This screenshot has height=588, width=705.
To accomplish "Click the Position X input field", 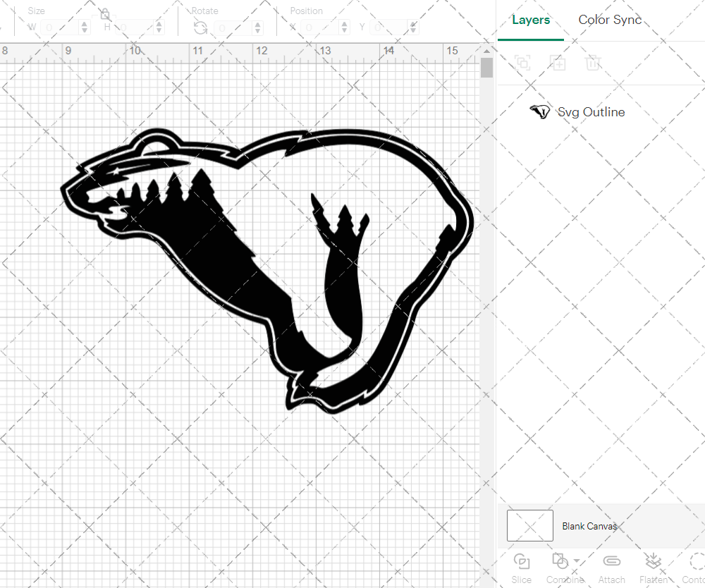I will tap(319, 28).
